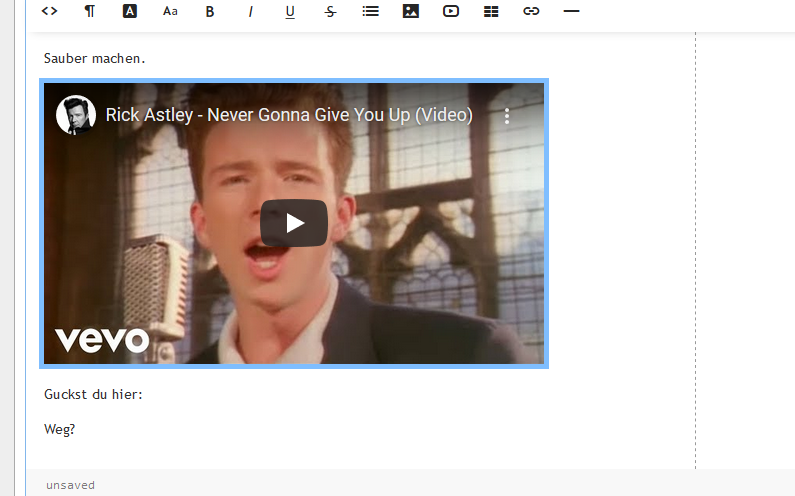This screenshot has height=496, width=795.
Task: Open Rick Astley channel avatar
Action: tap(76, 115)
